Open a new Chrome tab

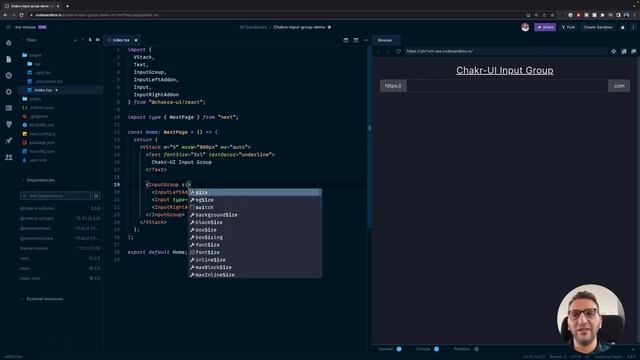(67, 6)
